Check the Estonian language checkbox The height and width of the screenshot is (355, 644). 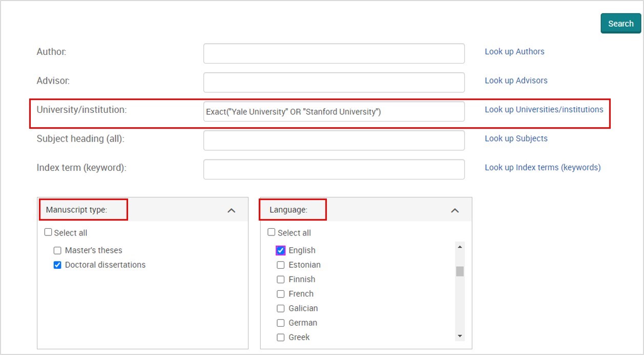pos(281,265)
